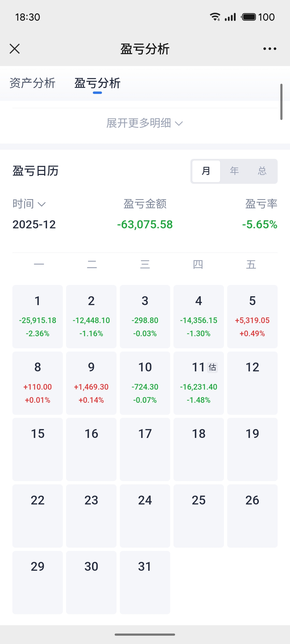Screen dimensions: 290x644
Task: Open the three-dot more options menu
Action: tap(270, 49)
